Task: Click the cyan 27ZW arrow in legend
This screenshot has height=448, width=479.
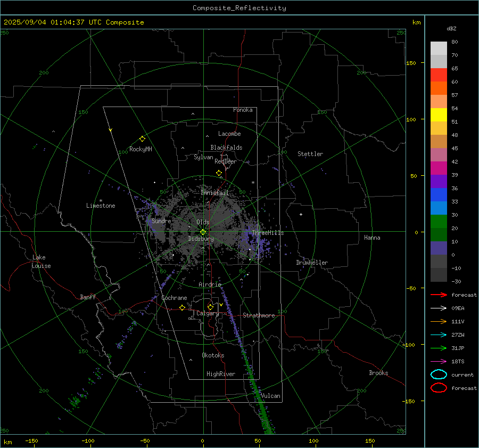Action: [439, 335]
